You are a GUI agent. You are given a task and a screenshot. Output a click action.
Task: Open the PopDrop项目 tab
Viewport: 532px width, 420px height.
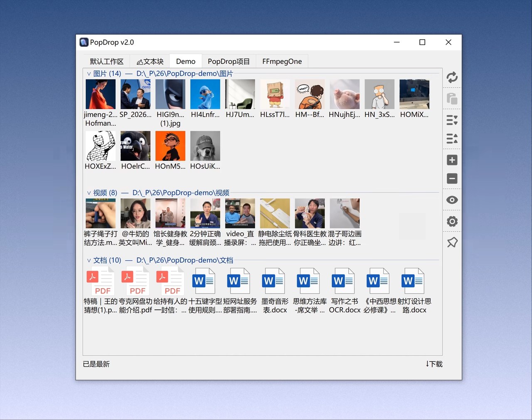229,62
